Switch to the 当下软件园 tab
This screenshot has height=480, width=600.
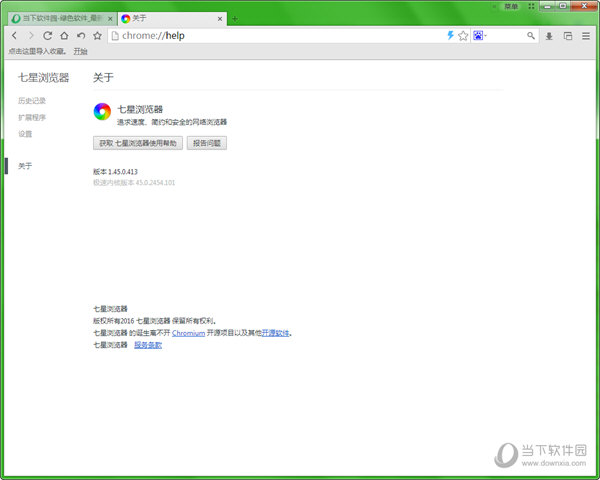[62, 18]
